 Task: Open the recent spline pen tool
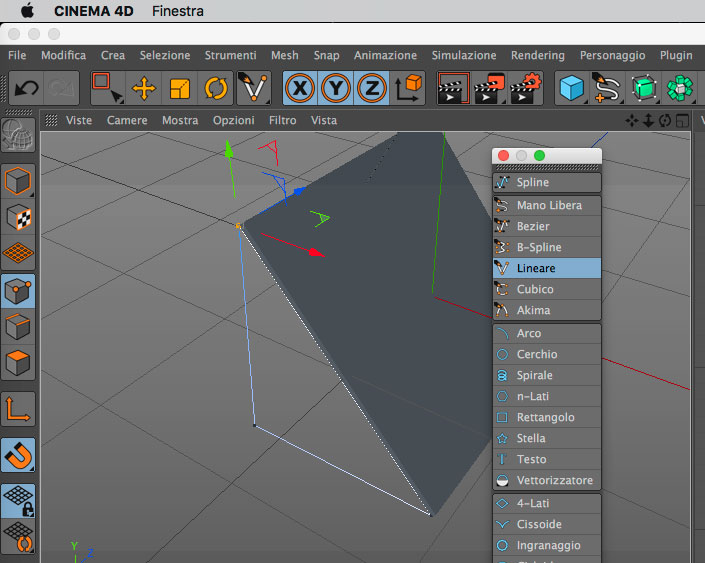click(254, 88)
